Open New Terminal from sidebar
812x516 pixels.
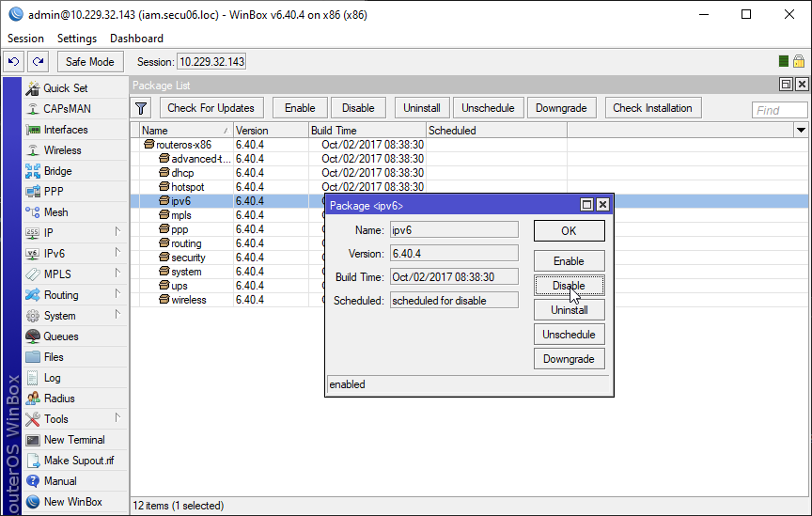(x=73, y=440)
